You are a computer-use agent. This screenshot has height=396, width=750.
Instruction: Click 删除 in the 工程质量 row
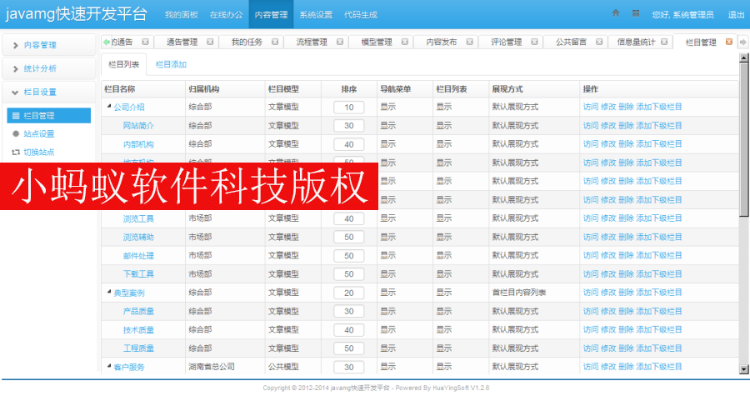(x=626, y=348)
